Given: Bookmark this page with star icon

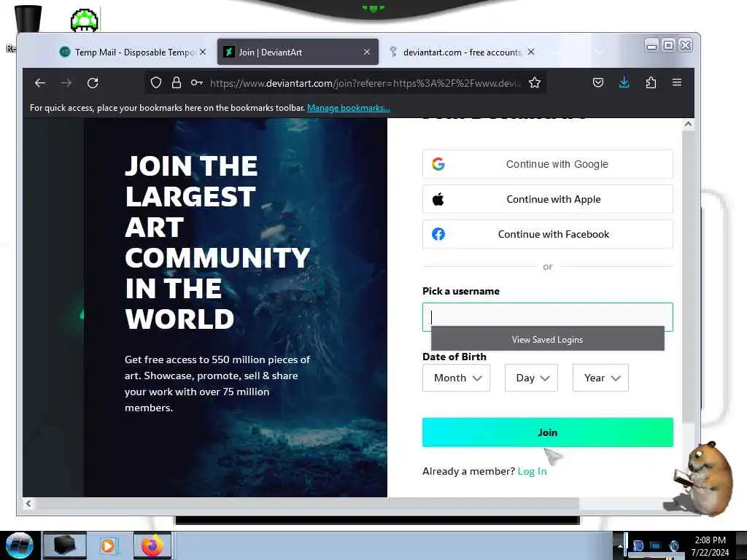Looking at the screenshot, I should (535, 83).
